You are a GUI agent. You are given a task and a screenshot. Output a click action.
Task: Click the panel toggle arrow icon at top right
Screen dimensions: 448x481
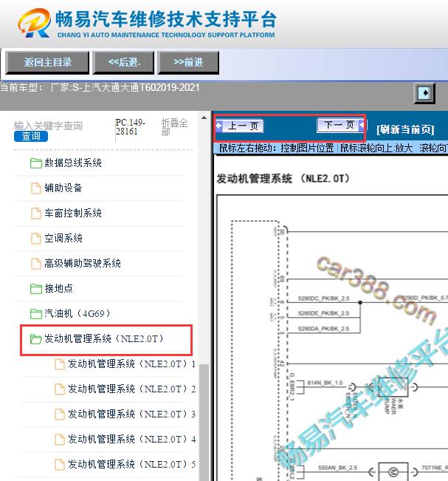point(424,93)
